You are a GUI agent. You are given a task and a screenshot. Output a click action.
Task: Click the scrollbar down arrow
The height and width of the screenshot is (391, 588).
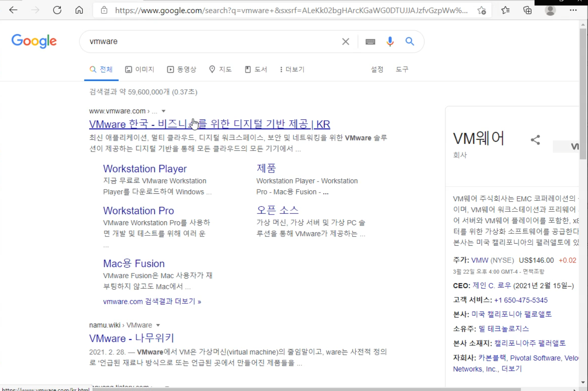click(x=583, y=382)
